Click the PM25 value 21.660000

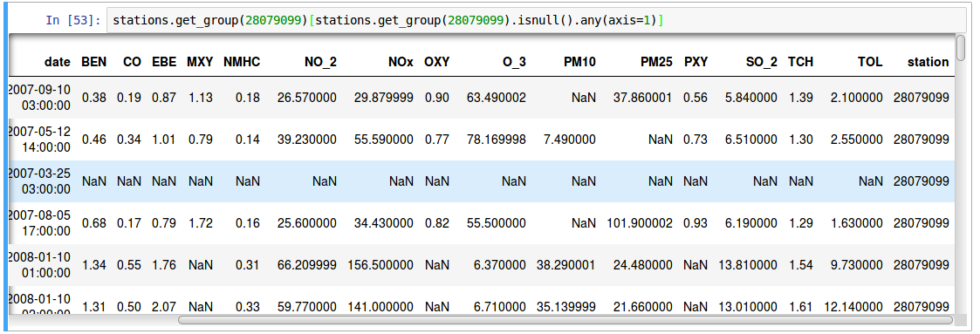643,307
